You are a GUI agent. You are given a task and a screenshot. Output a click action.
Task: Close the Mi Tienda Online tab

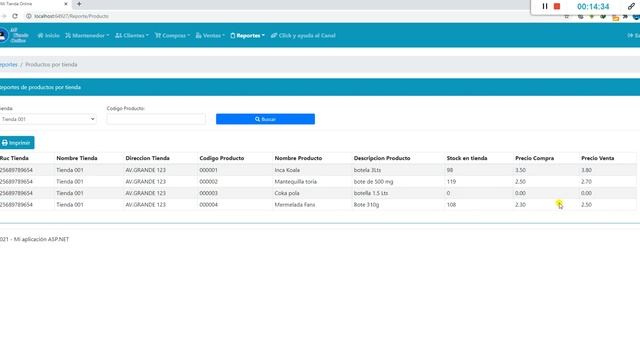coord(66,4)
